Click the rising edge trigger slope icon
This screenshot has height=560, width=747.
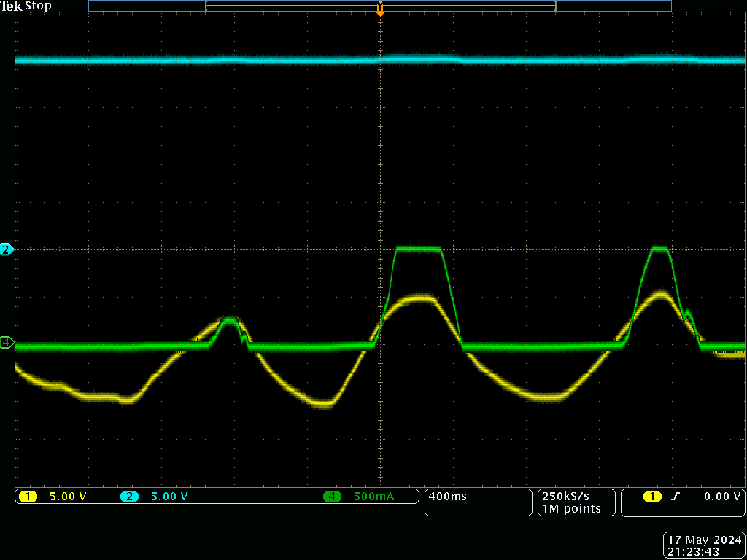pyautogui.click(x=676, y=497)
